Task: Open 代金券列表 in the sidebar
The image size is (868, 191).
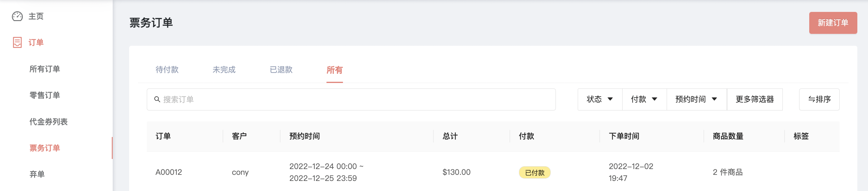Action: (x=48, y=121)
